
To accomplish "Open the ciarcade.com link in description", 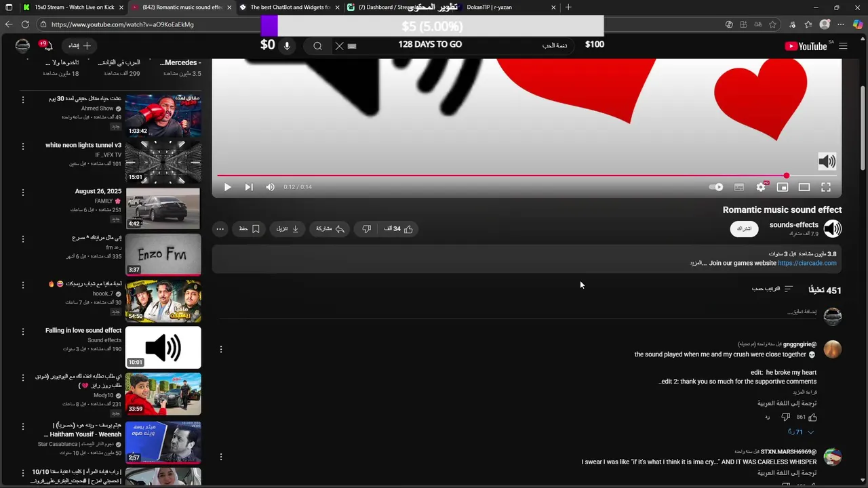I will click(807, 263).
